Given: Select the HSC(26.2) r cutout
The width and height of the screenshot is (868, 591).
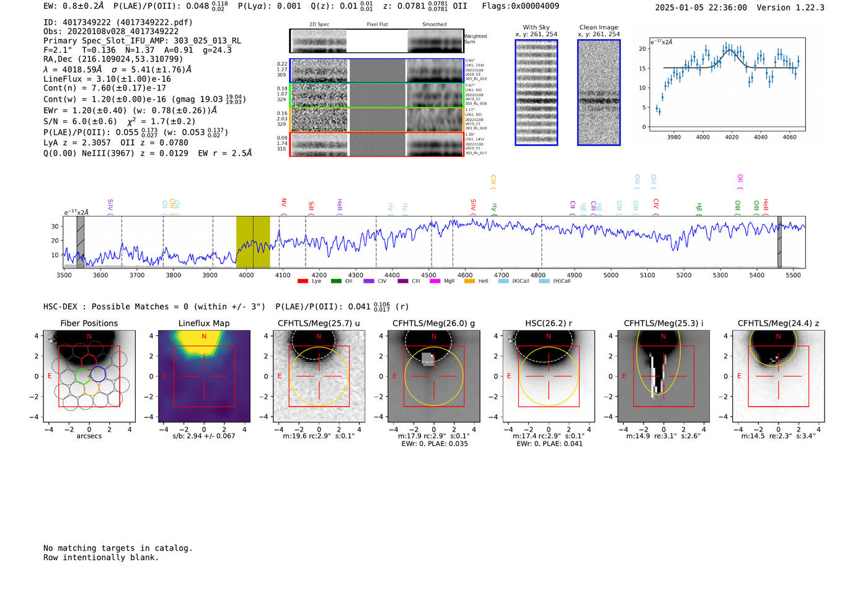Looking at the screenshot, I should click(549, 376).
